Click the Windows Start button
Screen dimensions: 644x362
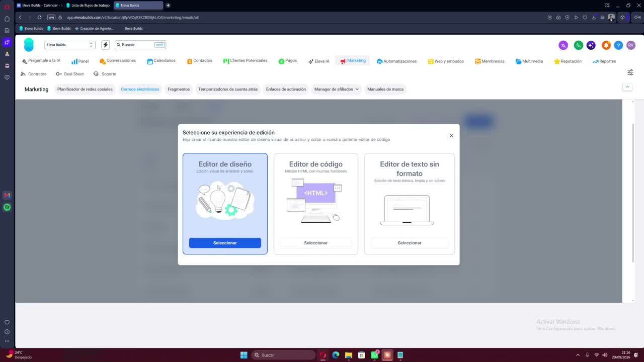244,355
